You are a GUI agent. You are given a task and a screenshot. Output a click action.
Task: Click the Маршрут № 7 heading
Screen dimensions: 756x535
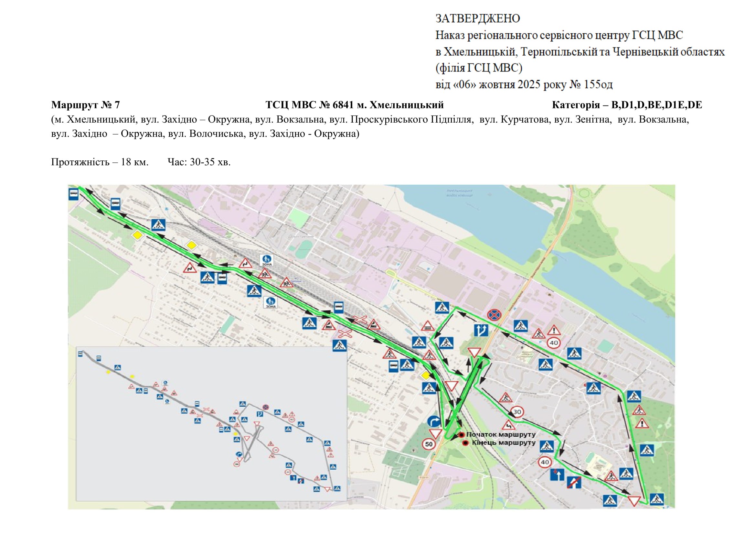[x=86, y=105]
